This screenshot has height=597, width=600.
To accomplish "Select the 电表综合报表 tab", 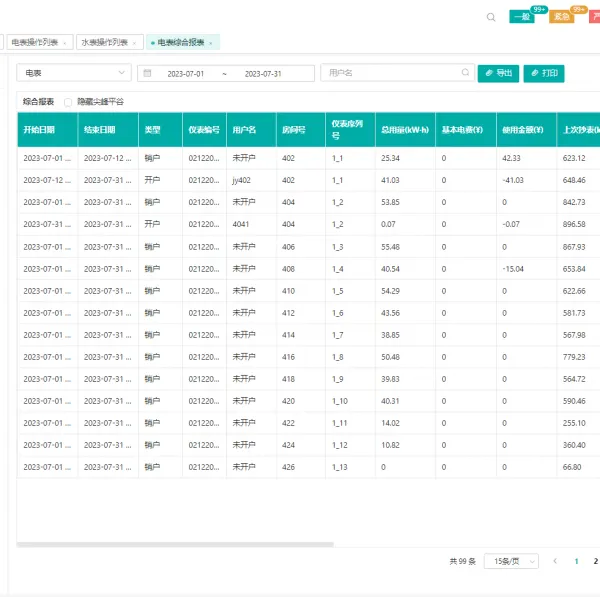I will tap(181, 42).
